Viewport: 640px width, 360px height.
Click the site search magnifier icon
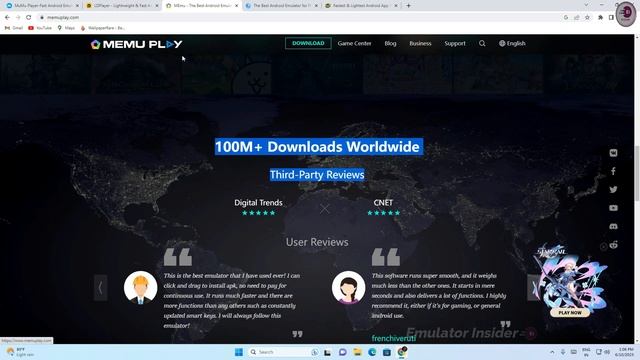[482, 43]
